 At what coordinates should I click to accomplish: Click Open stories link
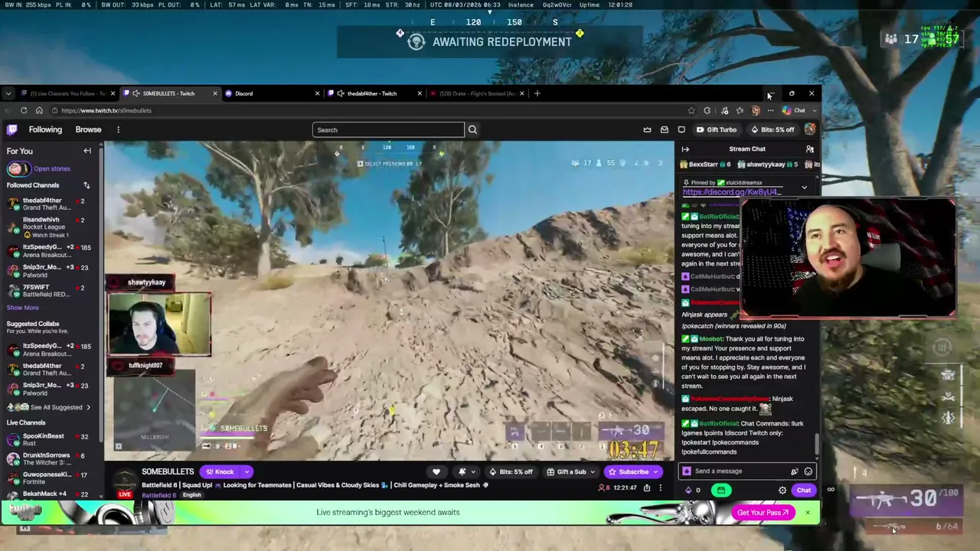(x=52, y=168)
